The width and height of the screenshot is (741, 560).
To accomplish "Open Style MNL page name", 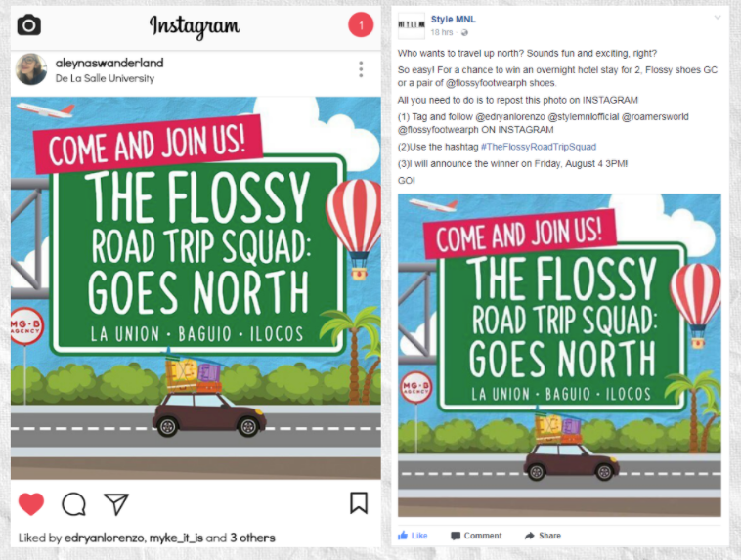I will (x=454, y=20).
